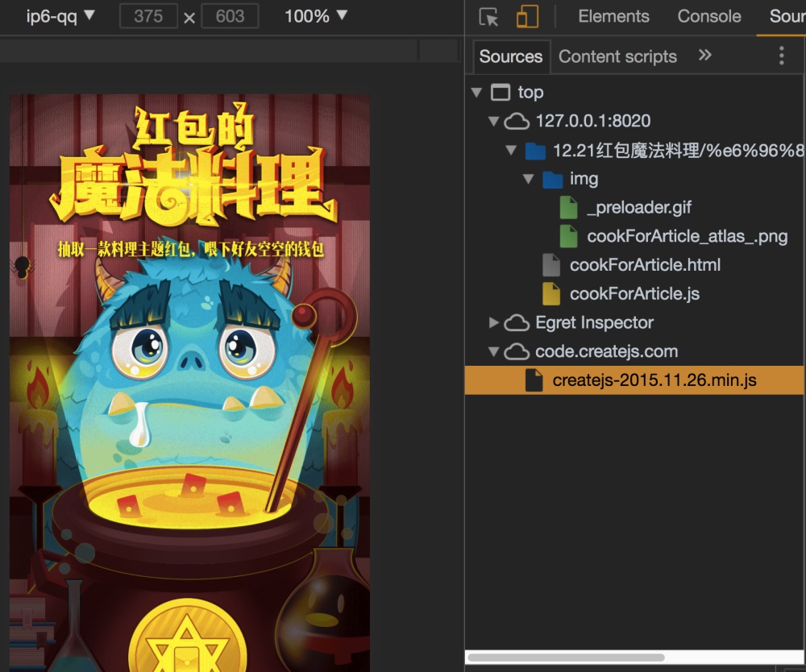Open the 100% zoom level dropdown

coord(315,16)
